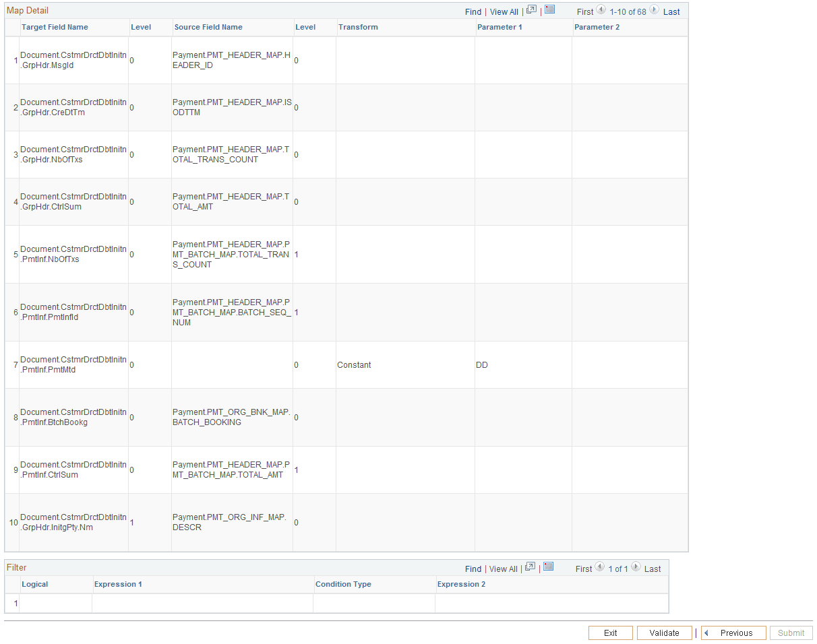Click the Condition Type field in Filter row 1

374,603
